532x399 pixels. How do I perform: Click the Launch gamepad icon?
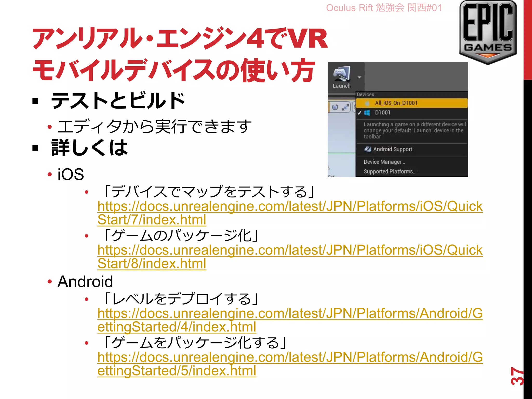342,74
